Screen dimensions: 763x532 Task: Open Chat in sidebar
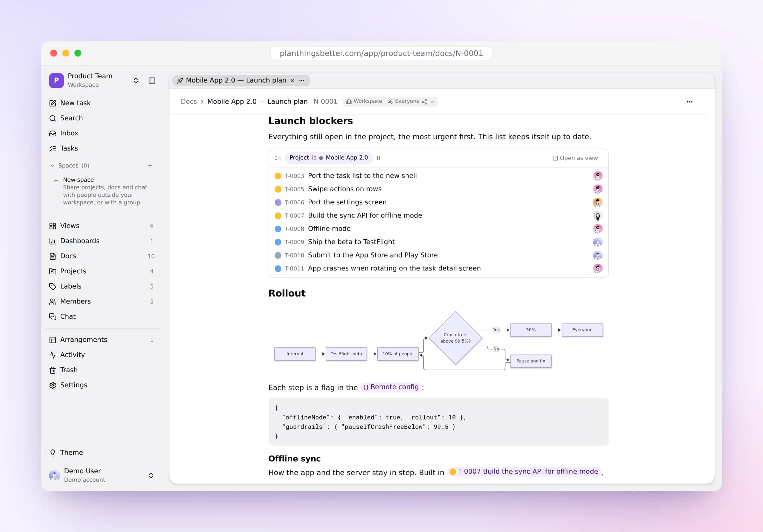coord(103,317)
